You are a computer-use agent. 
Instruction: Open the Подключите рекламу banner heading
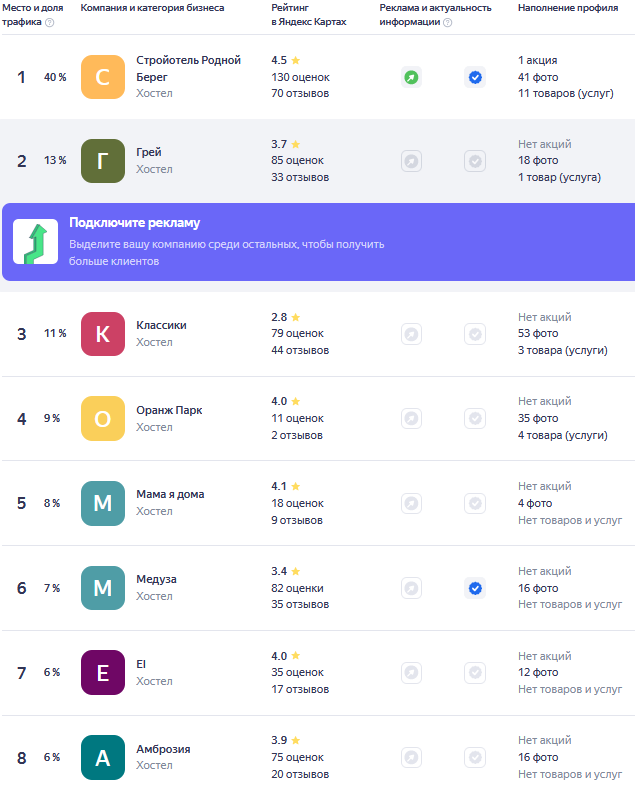(134, 223)
